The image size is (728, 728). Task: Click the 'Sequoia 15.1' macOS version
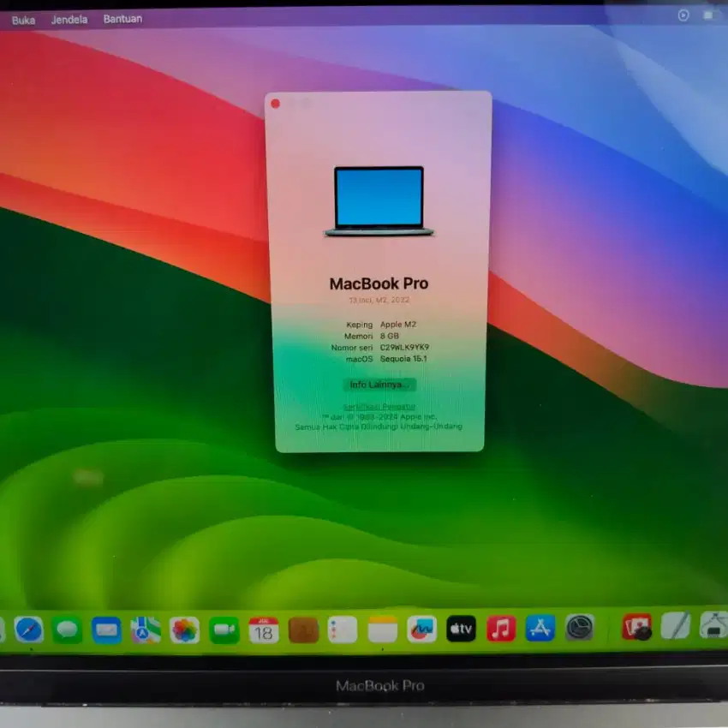coord(403,359)
